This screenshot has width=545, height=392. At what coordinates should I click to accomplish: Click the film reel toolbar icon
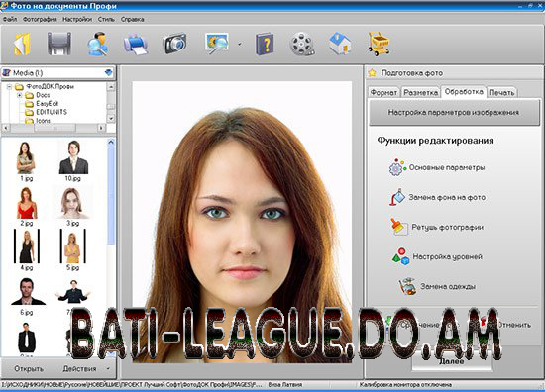[x=302, y=45]
